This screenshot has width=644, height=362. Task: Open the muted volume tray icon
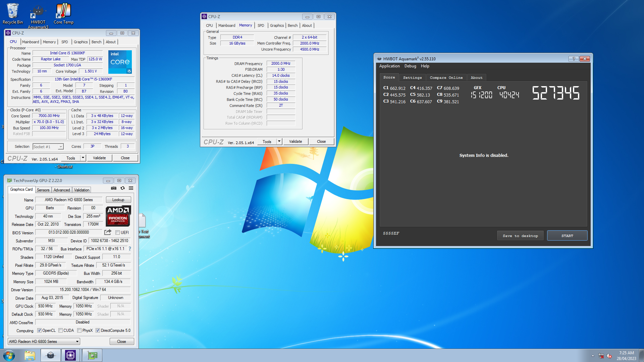(609, 356)
